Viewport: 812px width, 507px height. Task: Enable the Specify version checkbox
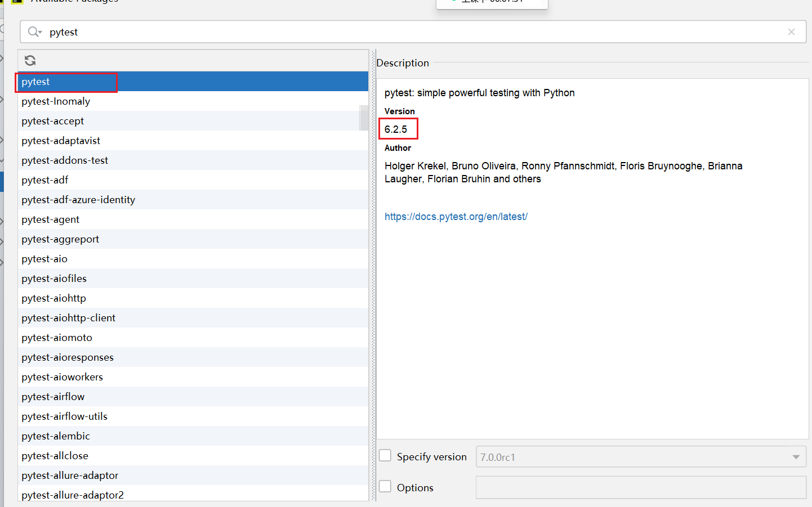(385, 456)
